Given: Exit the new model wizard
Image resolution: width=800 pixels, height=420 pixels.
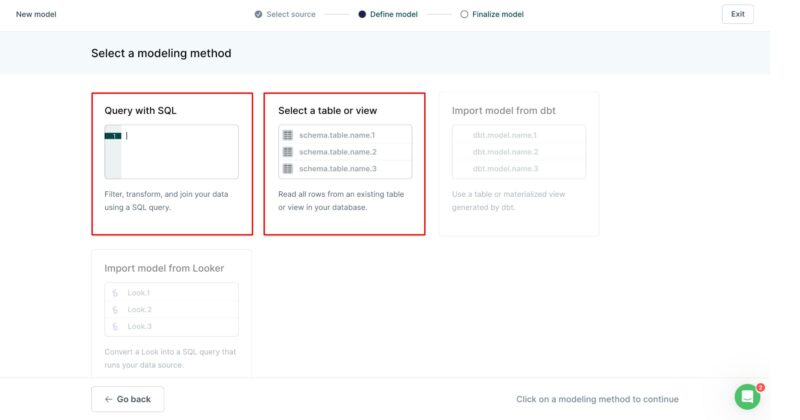Looking at the screenshot, I should pos(737,14).
